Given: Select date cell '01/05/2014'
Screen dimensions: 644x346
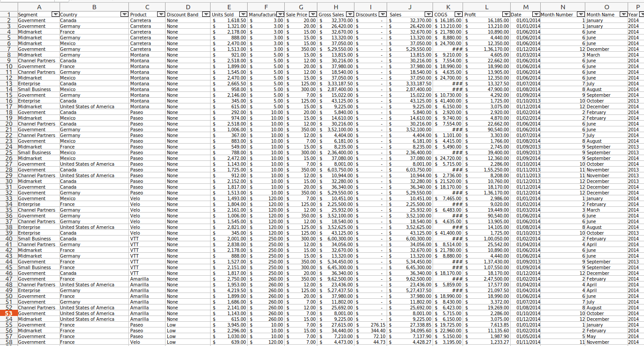Looking at the screenshot, I should click(525, 336).
